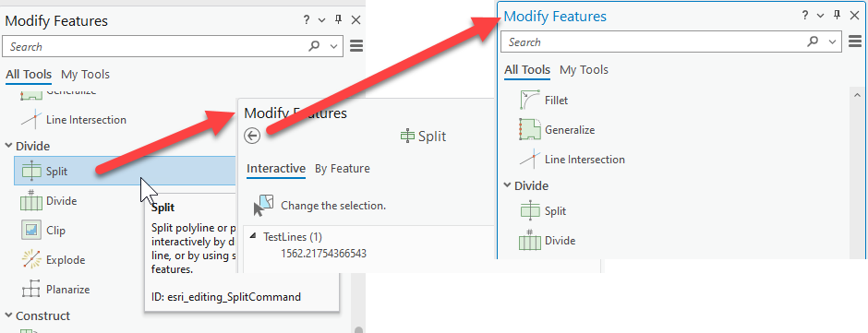Open right pane hamburger menu
Image resolution: width=868 pixels, height=333 pixels.
[855, 42]
